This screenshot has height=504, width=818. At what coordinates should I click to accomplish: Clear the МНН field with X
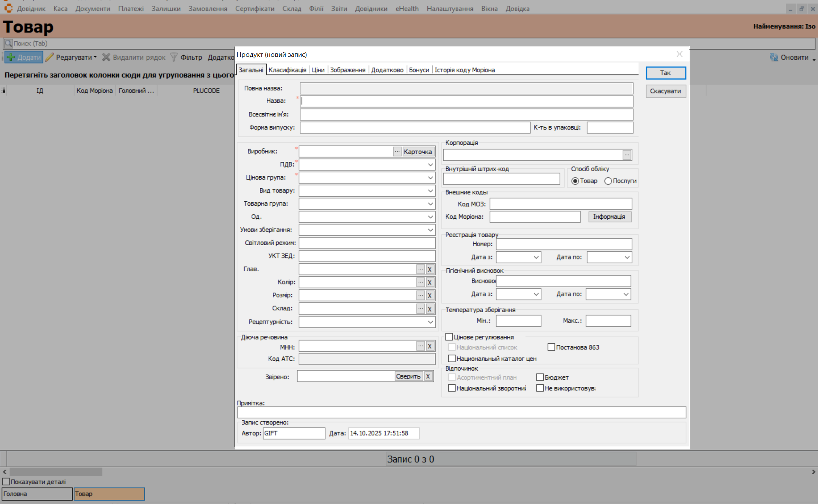(430, 346)
